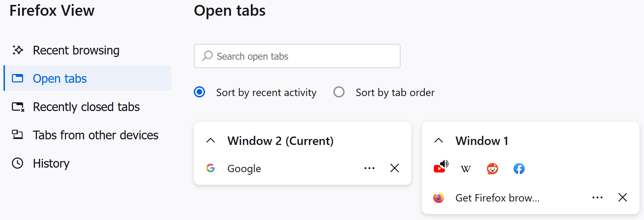
Task: Open options menu for the Google tab
Action: 369,168
